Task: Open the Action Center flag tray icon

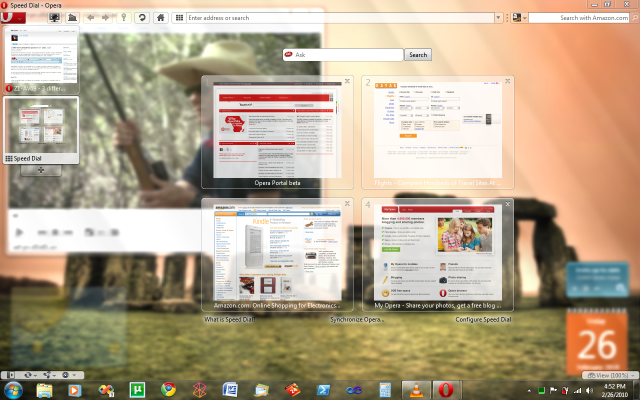Action: (553, 391)
